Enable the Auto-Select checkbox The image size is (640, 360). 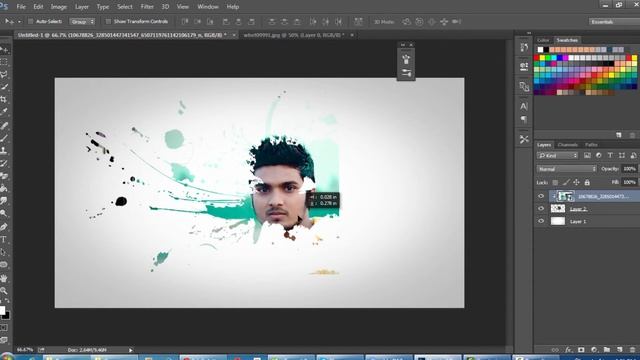31,21
